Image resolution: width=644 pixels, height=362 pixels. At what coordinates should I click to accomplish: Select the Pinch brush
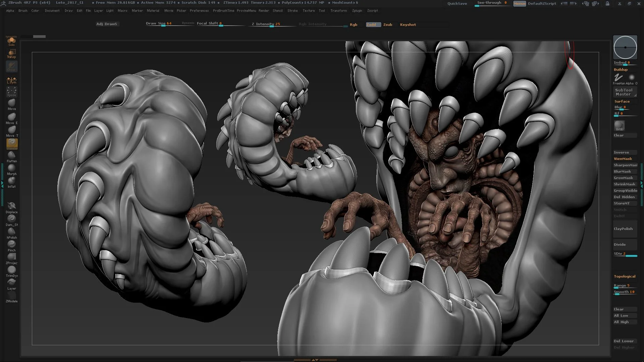[12, 245]
